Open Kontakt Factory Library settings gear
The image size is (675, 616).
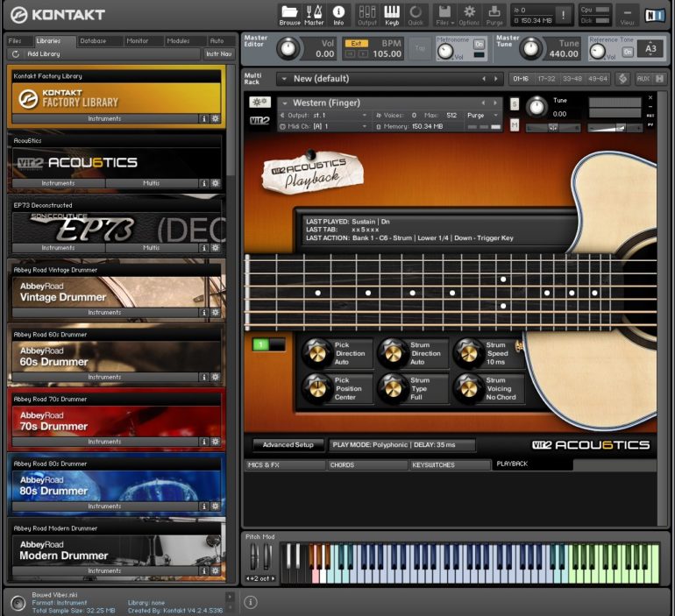(215, 118)
